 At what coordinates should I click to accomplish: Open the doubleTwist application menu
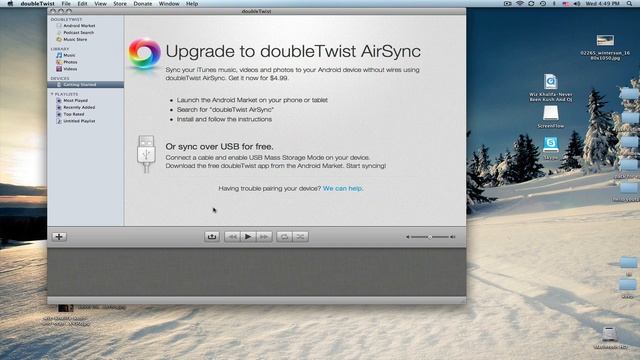point(37,4)
